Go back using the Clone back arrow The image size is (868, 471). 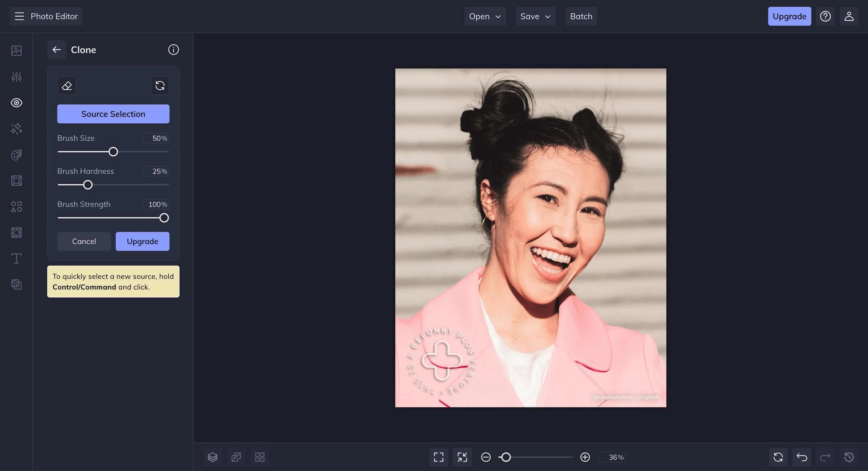(57, 50)
